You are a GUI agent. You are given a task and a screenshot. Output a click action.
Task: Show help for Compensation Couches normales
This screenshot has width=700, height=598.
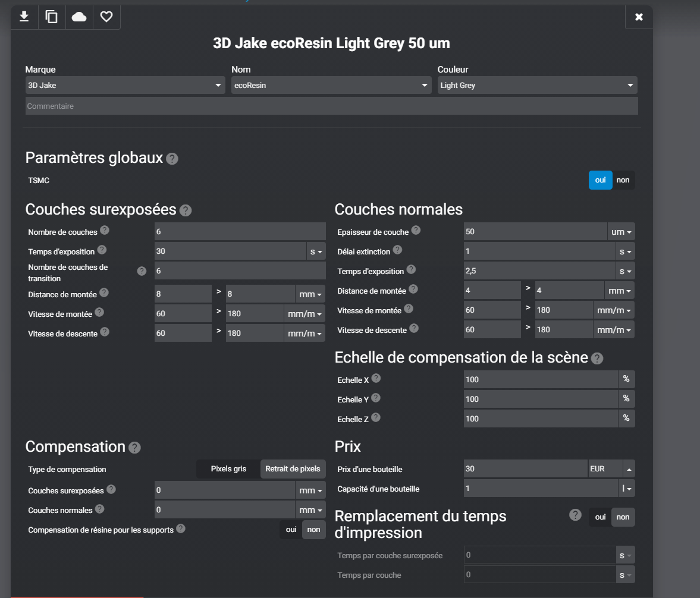tap(99, 509)
